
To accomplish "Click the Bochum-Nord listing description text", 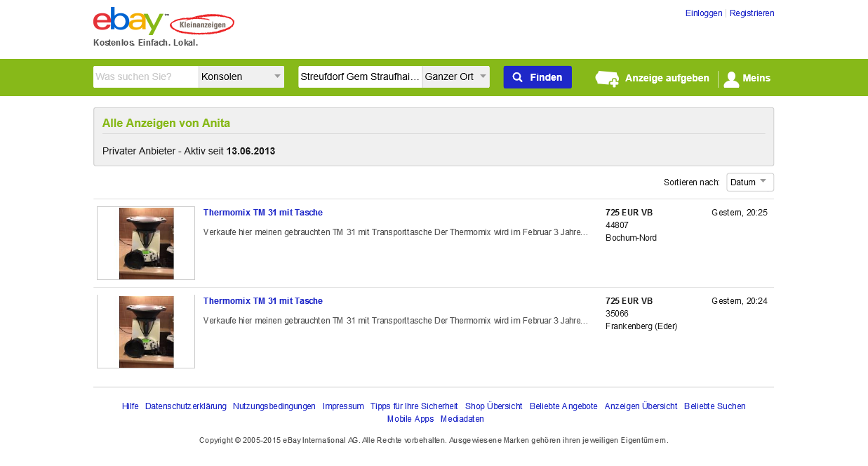I will 396,232.
